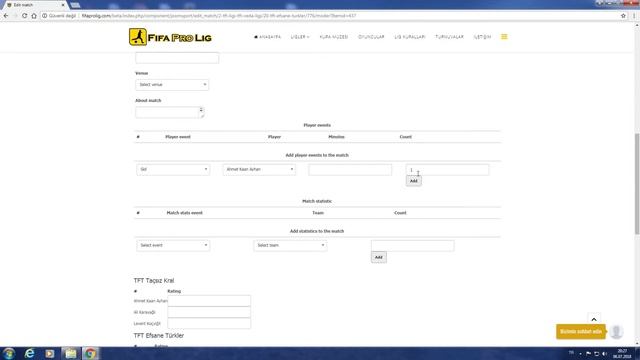Bookmark page with the star icon
The width and height of the screenshot is (640, 360).
pos(623,16)
